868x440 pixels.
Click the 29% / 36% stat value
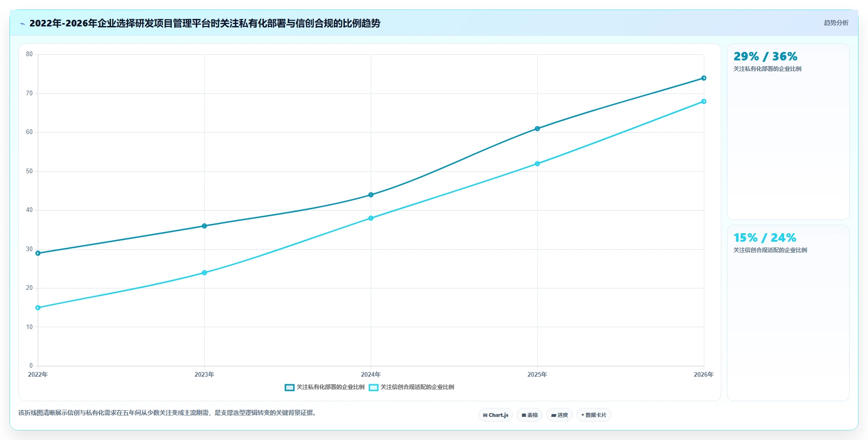tap(765, 57)
